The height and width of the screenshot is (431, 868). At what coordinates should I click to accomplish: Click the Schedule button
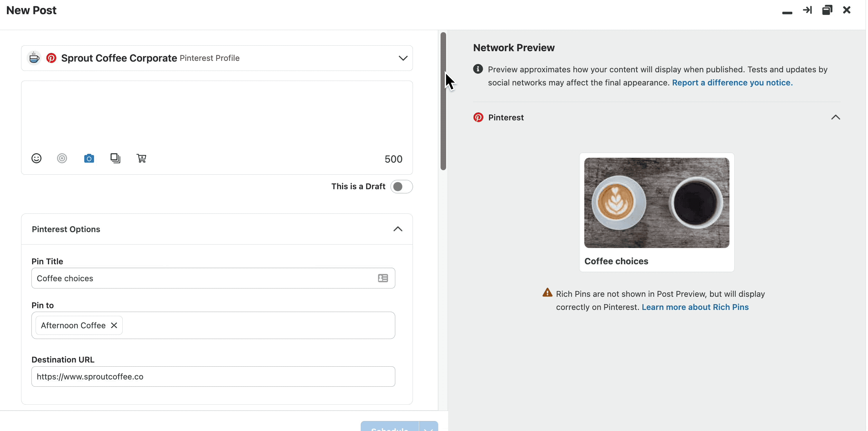click(390, 427)
